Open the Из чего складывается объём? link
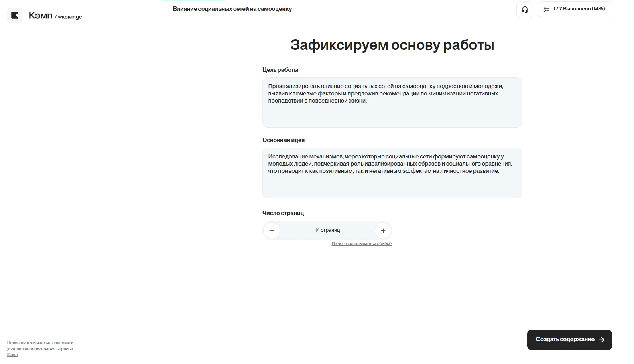Viewport: 634px width, 364px height. point(362,244)
